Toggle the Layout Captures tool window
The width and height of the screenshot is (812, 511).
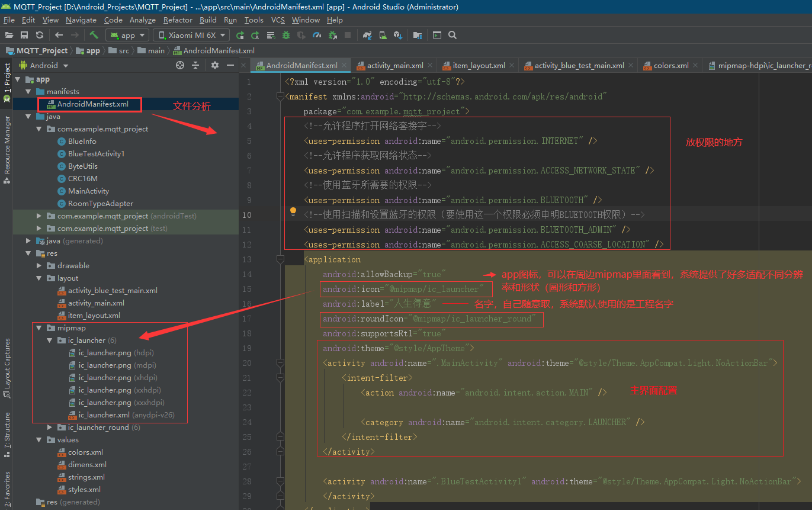tap(7, 368)
